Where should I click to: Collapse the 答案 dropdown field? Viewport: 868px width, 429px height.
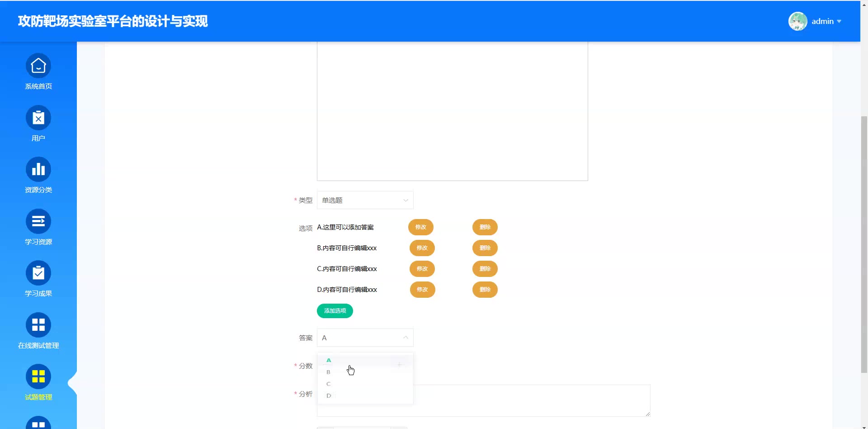[x=365, y=338]
